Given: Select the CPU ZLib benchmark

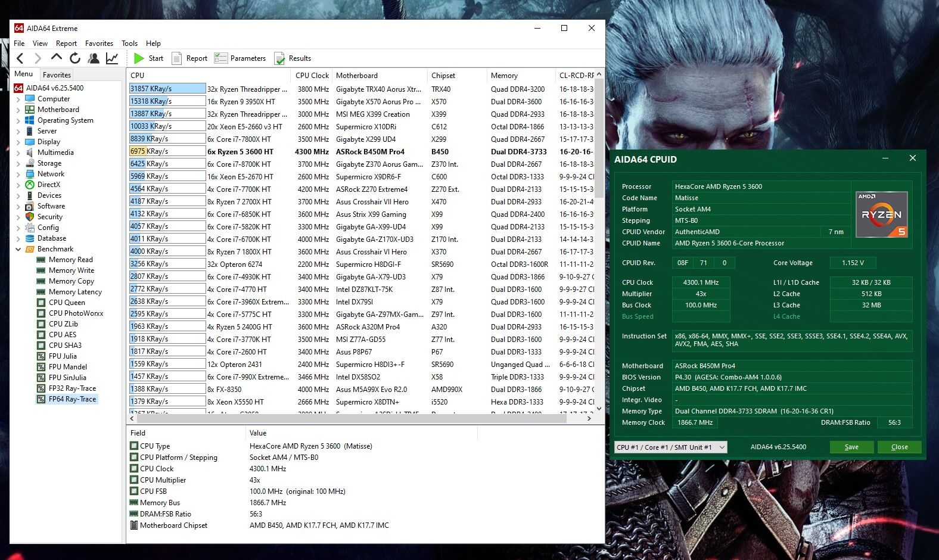Looking at the screenshot, I should point(57,324).
